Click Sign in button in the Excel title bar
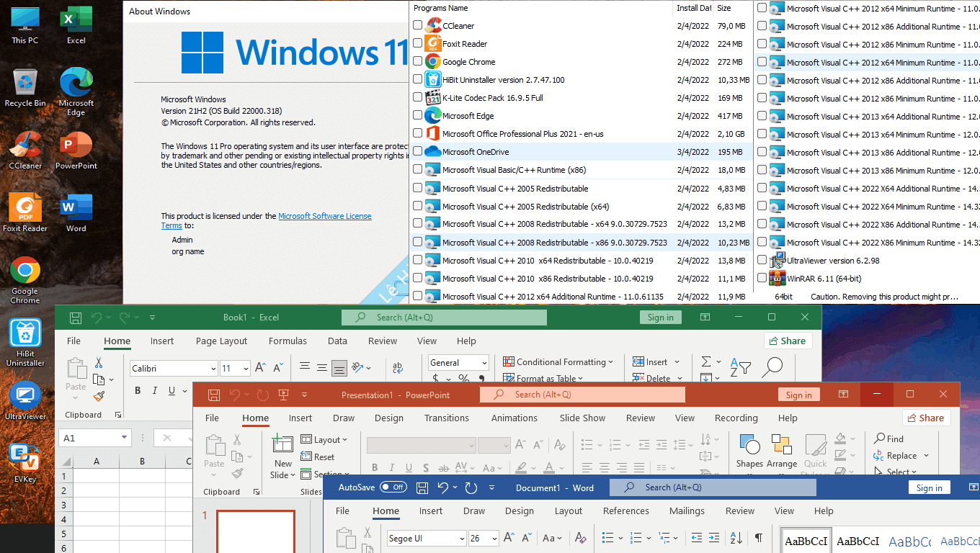Image resolution: width=980 pixels, height=553 pixels. 660,318
